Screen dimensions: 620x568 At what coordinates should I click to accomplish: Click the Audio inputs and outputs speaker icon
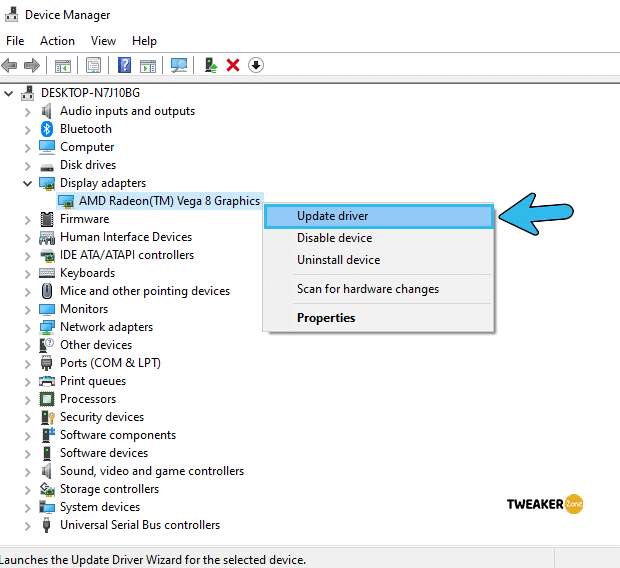[x=47, y=111]
